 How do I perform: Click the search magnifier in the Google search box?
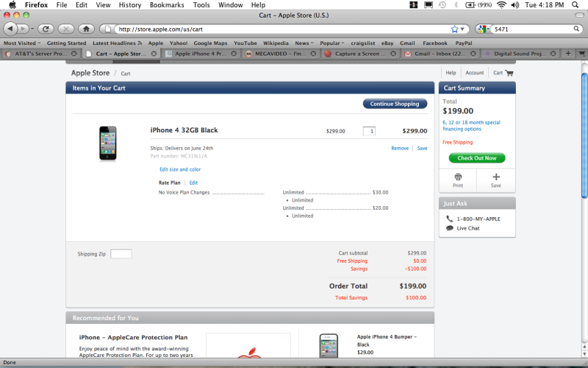coord(576,29)
